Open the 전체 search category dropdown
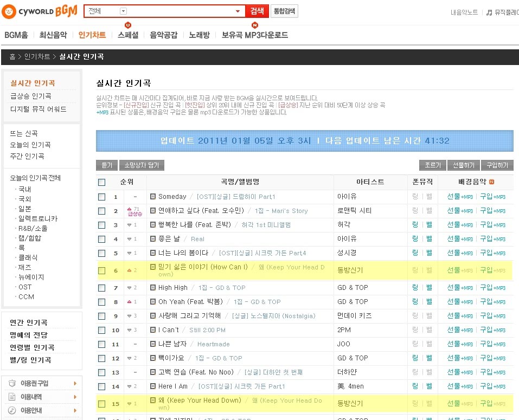 [123, 11]
